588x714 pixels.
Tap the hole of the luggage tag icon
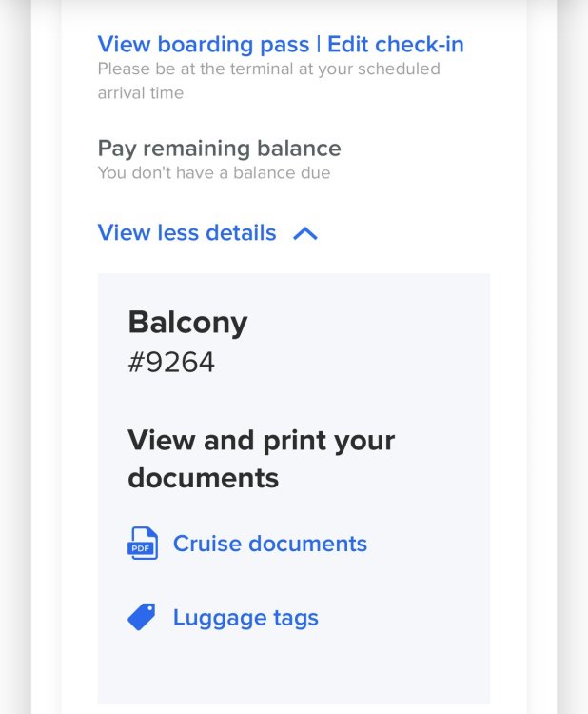[x=149, y=609]
